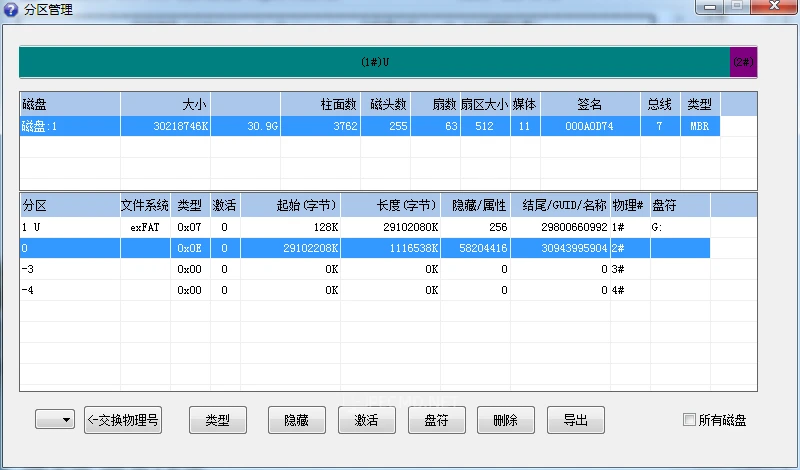
Task: Click the help question-mark icon in title bar
Action: 10,9
